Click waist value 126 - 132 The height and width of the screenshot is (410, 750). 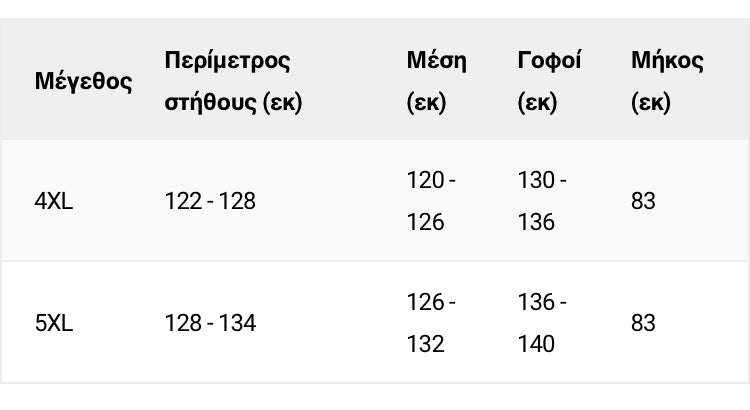[x=431, y=322]
